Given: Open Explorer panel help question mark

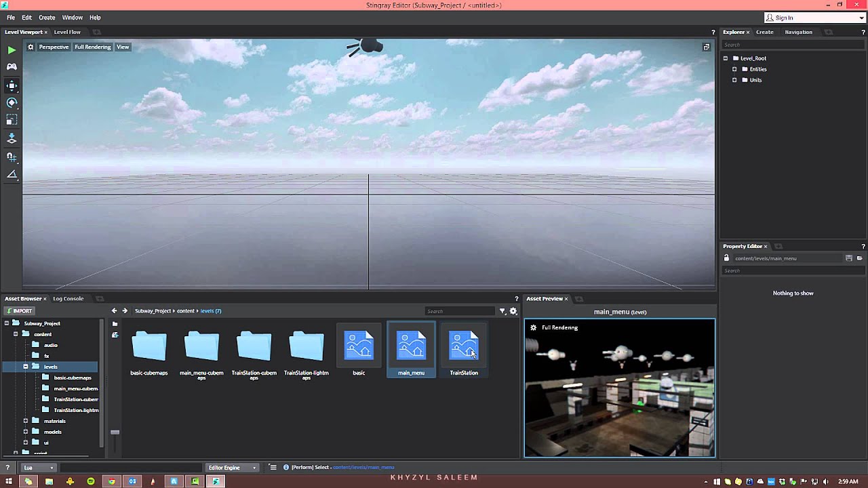Looking at the screenshot, I should pos(863,32).
